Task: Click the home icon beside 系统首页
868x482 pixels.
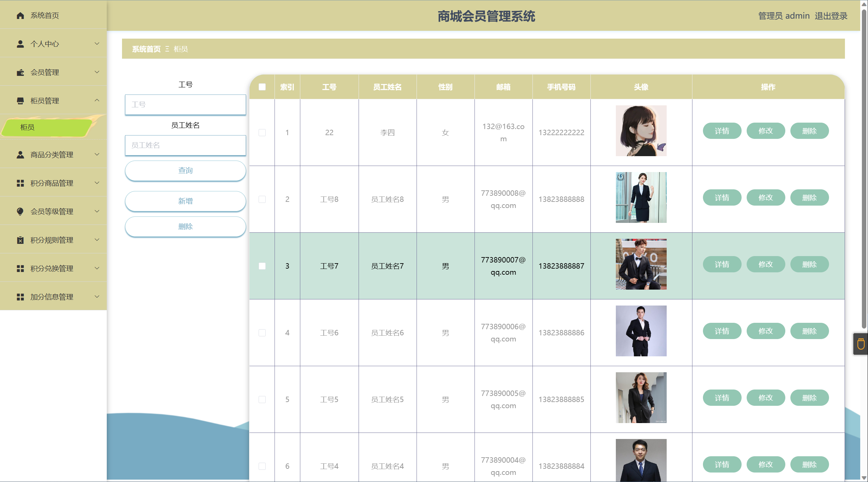Action: click(20, 16)
